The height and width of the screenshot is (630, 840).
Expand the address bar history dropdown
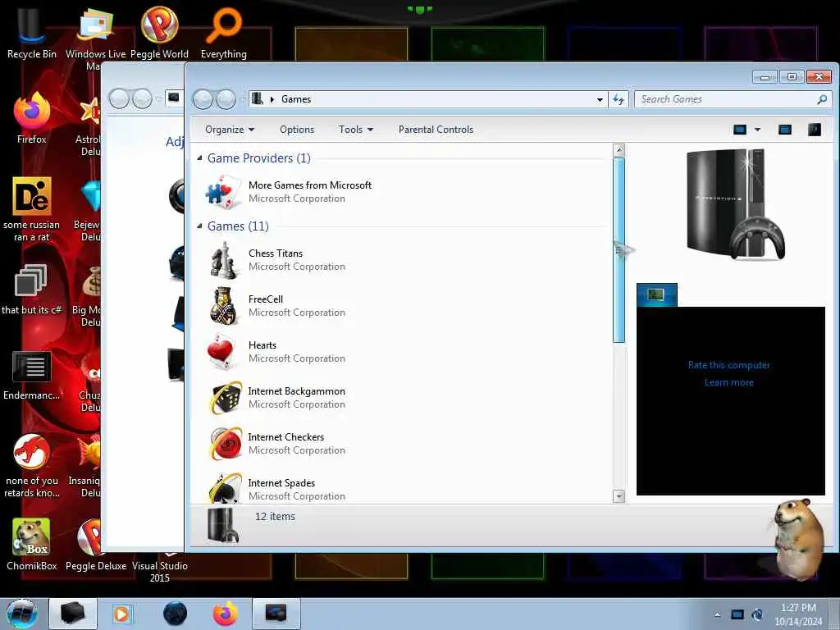click(x=600, y=99)
